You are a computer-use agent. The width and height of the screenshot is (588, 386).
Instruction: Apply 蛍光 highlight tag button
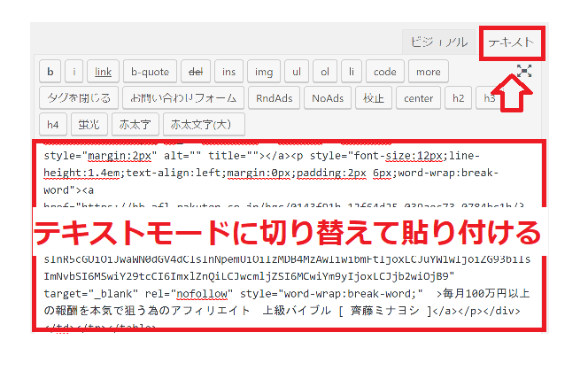pyautogui.click(x=89, y=125)
